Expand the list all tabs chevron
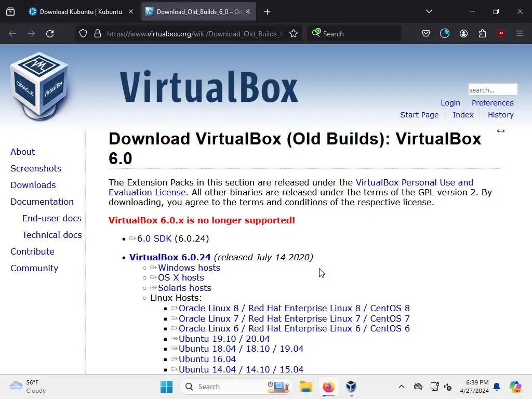The width and height of the screenshot is (532, 399). [x=429, y=11]
